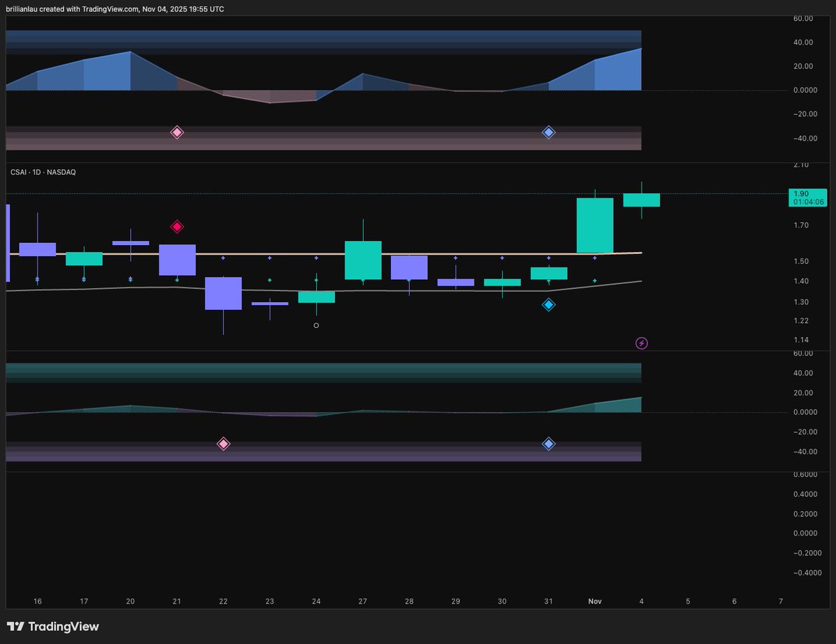Click the cyan diamond marker below Oct 31 candle
The height and width of the screenshot is (644, 836).
[548, 304]
